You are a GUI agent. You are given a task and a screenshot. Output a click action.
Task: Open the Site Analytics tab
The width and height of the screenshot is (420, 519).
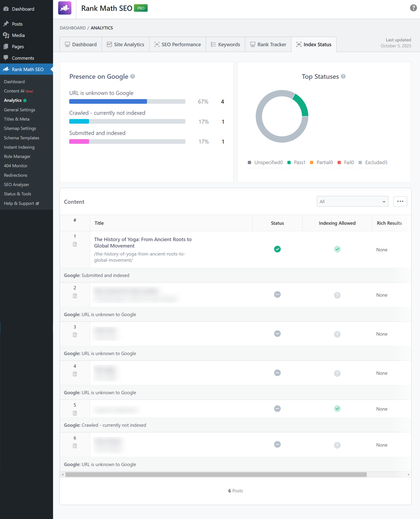125,44
